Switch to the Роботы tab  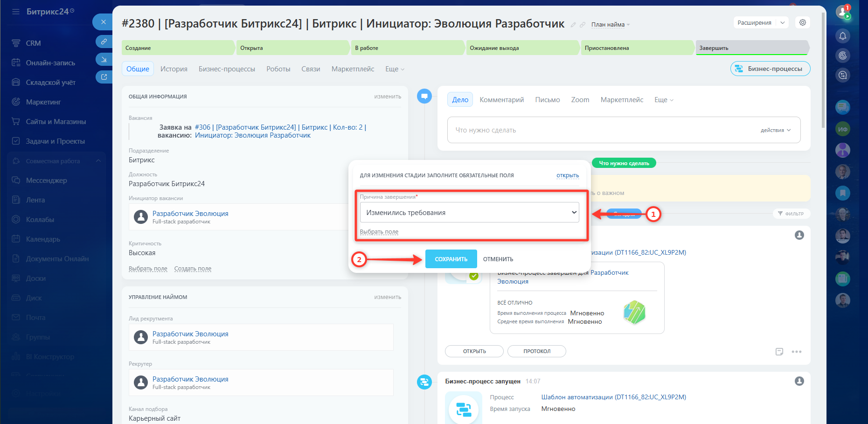click(278, 69)
